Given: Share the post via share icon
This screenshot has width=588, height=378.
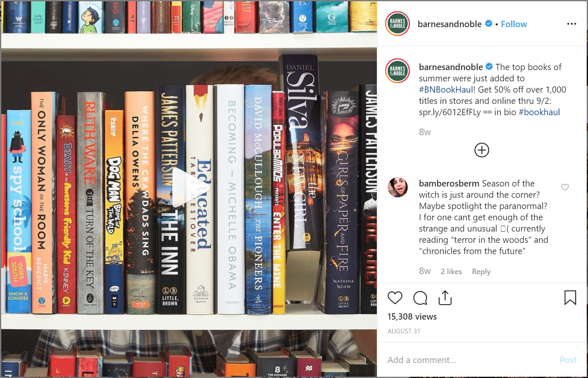Looking at the screenshot, I should tap(445, 297).
